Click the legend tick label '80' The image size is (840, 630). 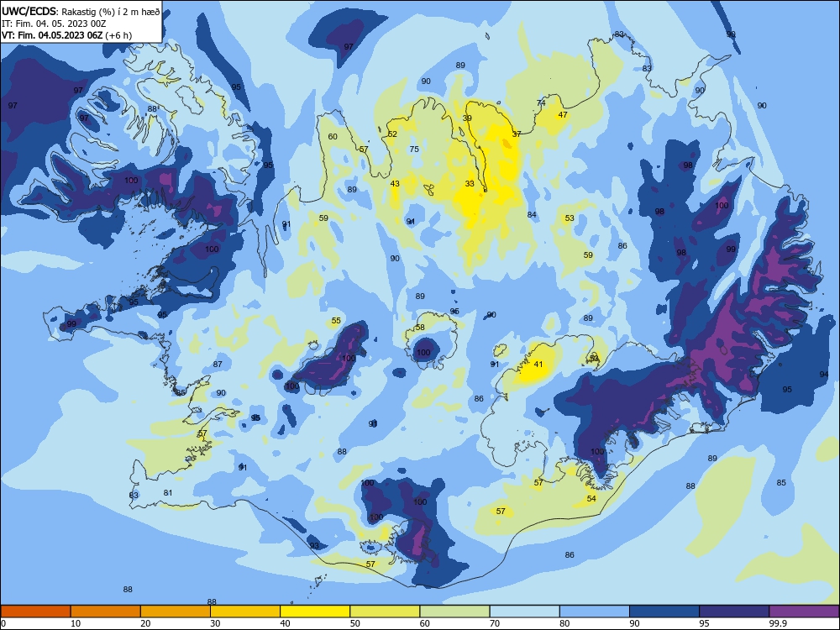pos(564,623)
